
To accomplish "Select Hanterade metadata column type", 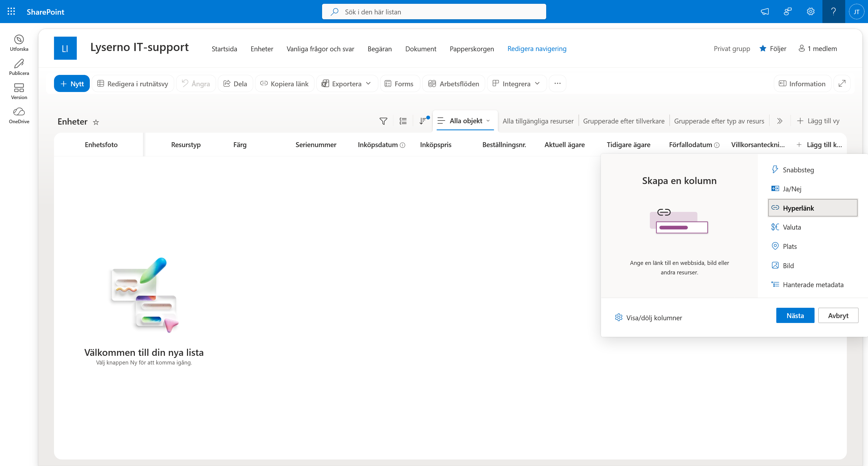I will coord(813,285).
